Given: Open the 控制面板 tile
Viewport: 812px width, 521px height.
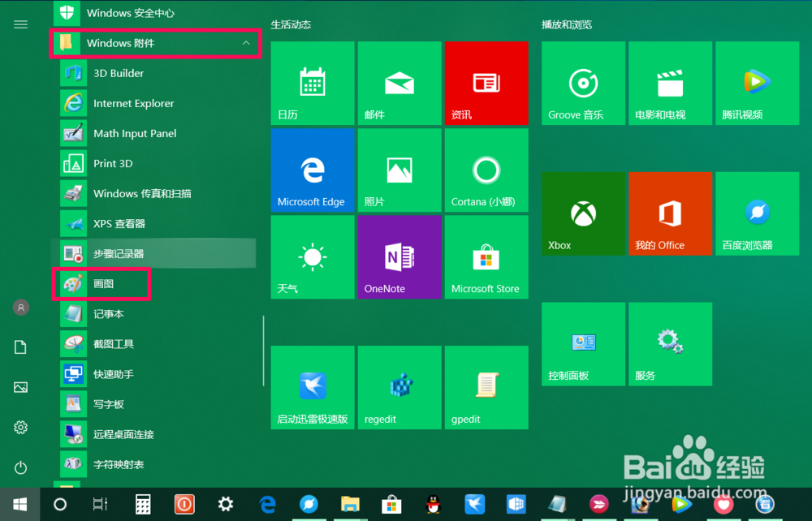Looking at the screenshot, I should pos(584,344).
